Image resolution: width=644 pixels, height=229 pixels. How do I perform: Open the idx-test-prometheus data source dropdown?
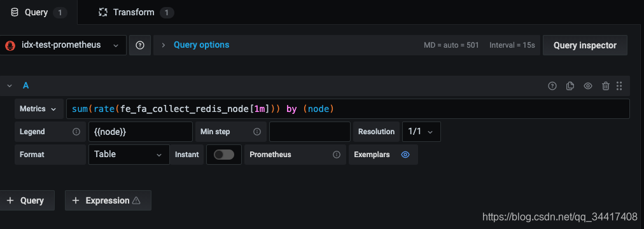pos(63,45)
